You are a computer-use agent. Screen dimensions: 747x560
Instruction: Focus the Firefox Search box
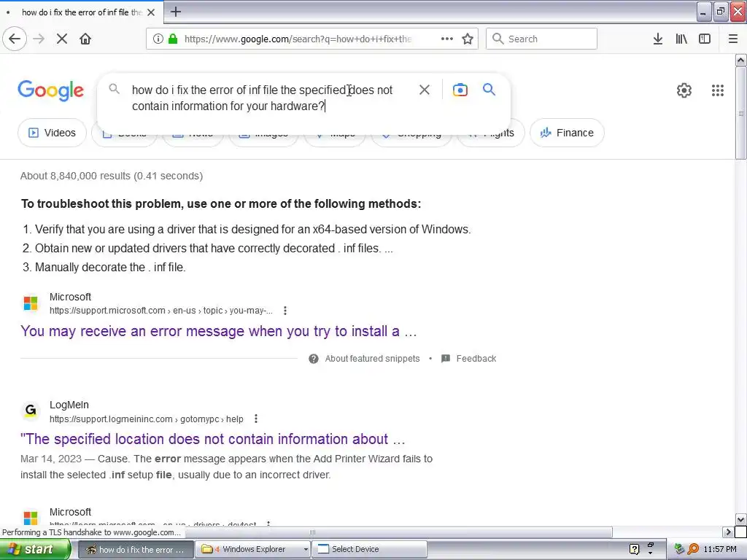coord(541,39)
